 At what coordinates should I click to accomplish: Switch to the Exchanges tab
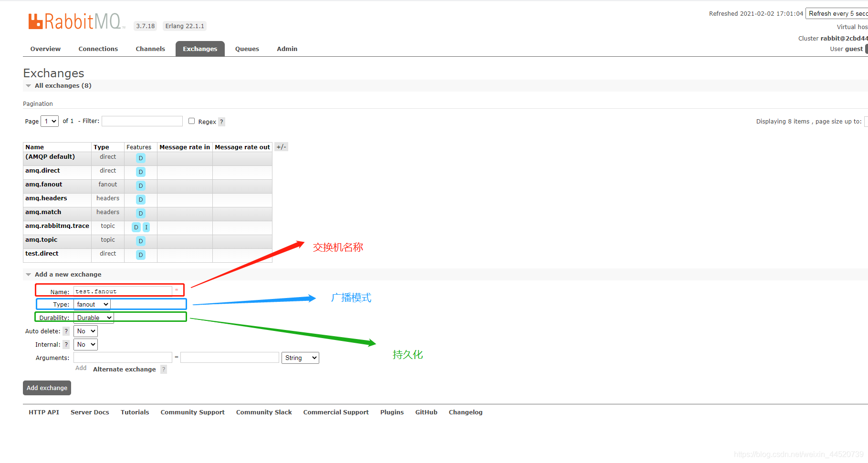[x=200, y=49]
